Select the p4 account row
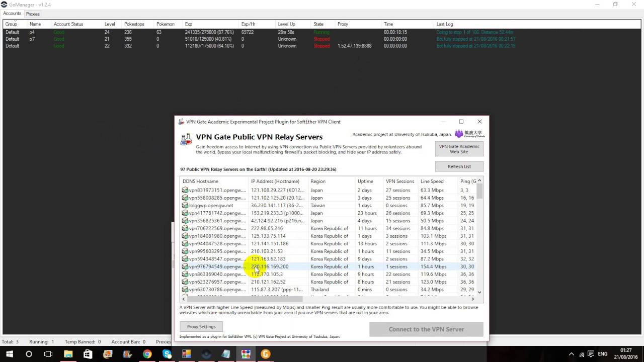 click(x=322, y=32)
